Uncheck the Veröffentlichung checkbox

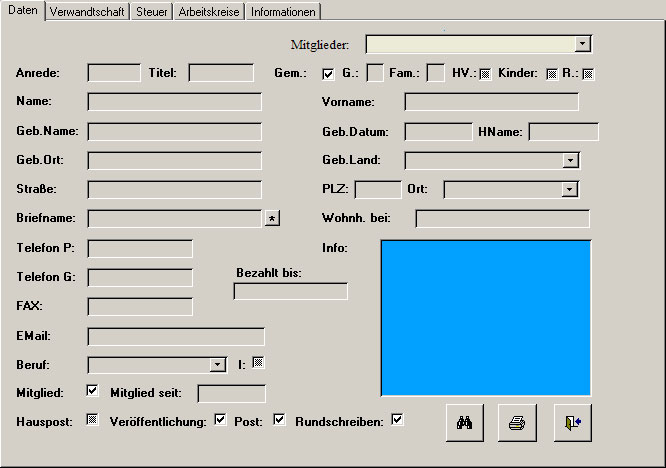tap(220, 420)
